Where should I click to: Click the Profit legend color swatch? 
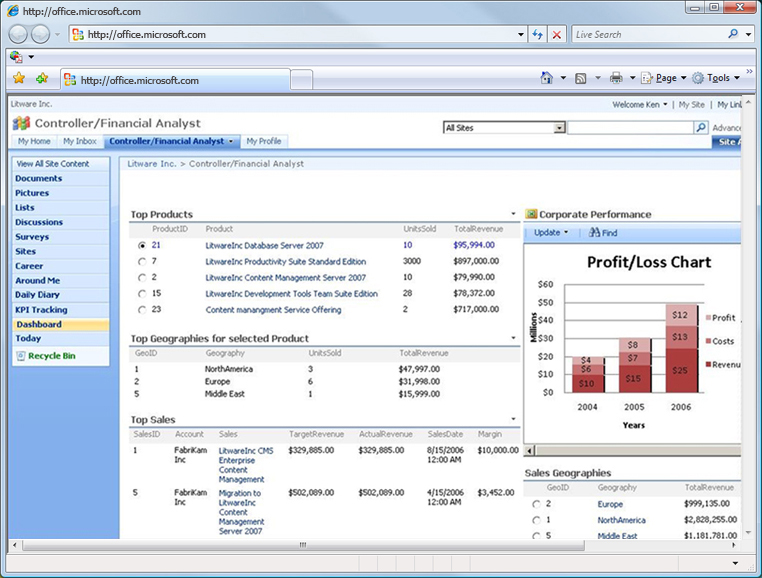click(x=706, y=318)
